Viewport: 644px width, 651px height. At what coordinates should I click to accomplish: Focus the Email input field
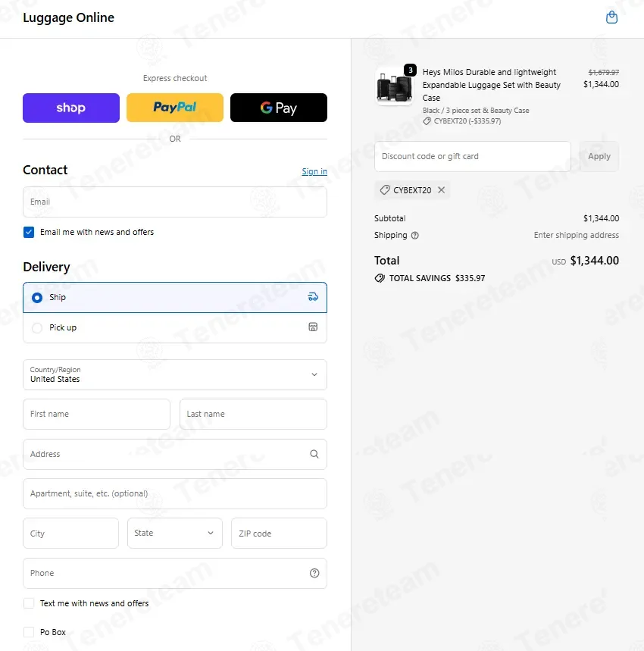coord(175,202)
